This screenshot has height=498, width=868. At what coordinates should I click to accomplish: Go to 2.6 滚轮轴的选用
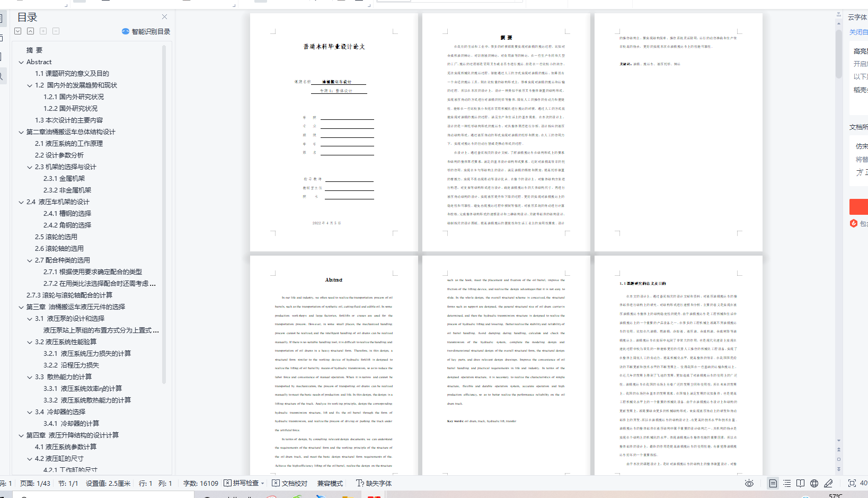[x=59, y=249]
